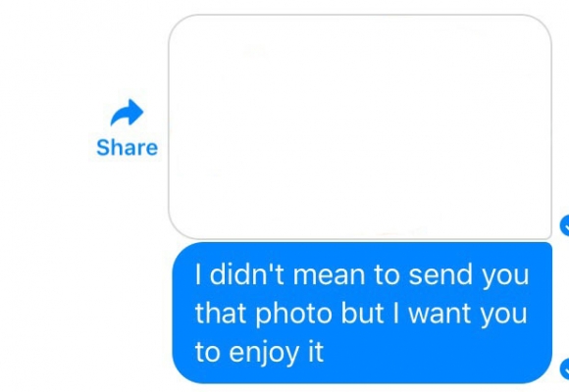Click delivered checkmark beside the photo
The height and width of the screenshot is (392, 569).
click(565, 225)
